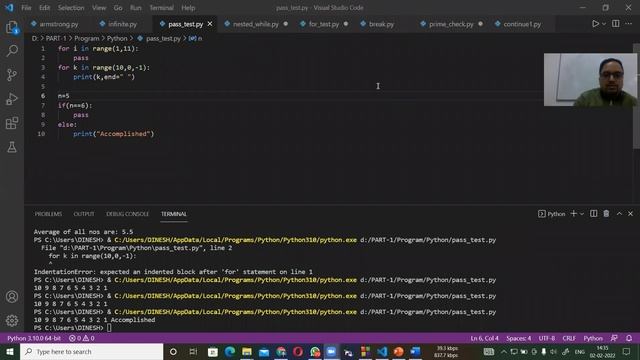This screenshot has height=360, width=640.
Task: Open Opera browser from taskbar
Action: point(298,351)
